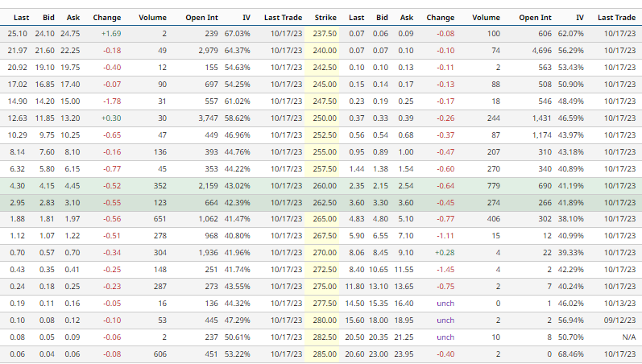Image resolution: width=642 pixels, height=364 pixels.
Task: Click open interest 3,747
Action: coord(208,118)
